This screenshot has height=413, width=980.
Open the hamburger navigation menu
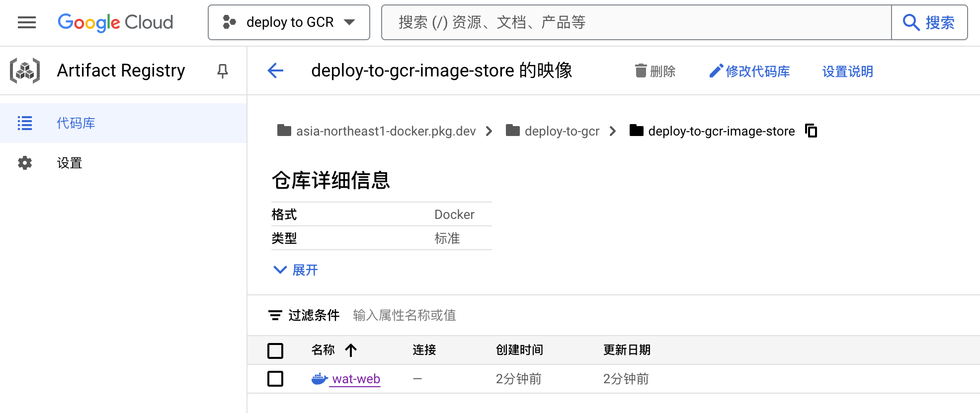pos(27,22)
